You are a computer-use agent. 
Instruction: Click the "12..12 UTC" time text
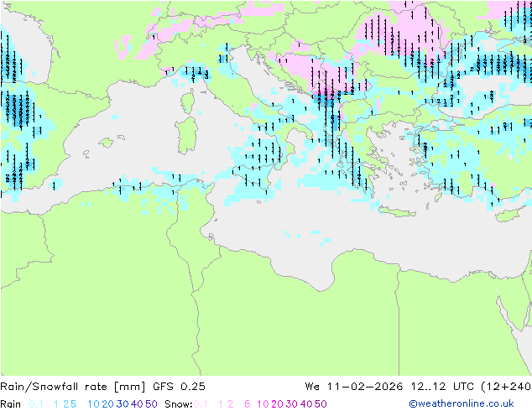[x=443, y=387]
